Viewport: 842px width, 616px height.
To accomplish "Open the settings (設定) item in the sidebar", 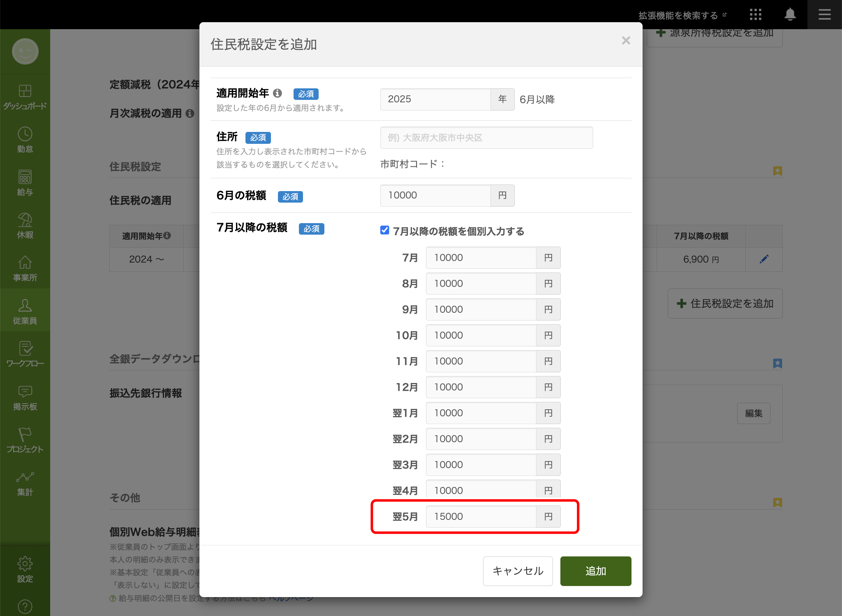I will coord(25,570).
